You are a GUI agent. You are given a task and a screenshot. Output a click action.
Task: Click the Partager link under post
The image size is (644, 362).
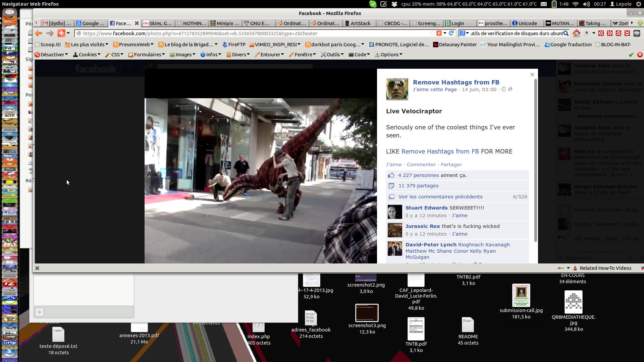[451, 165]
